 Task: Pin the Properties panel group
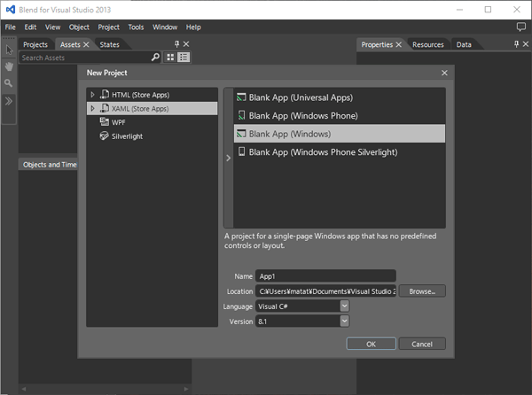coord(516,44)
